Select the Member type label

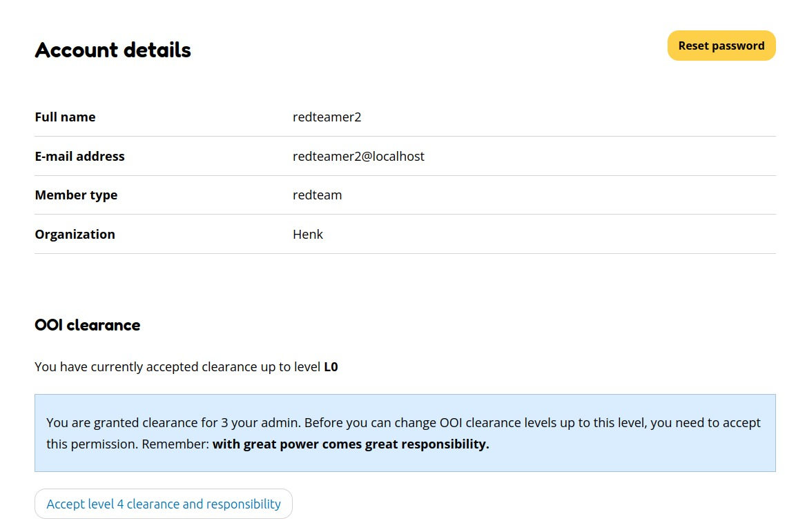pyautogui.click(x=76, y=195)
